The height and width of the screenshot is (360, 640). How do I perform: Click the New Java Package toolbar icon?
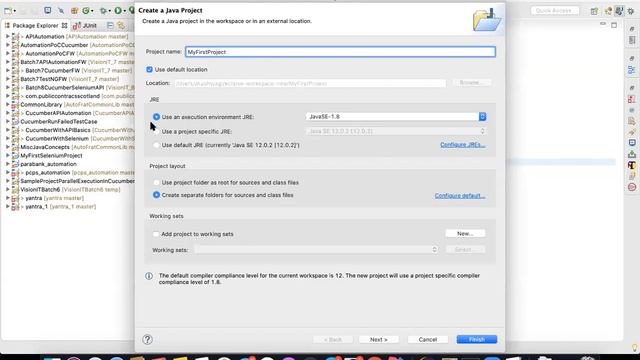pyautogui.click(x=74, y=11)
